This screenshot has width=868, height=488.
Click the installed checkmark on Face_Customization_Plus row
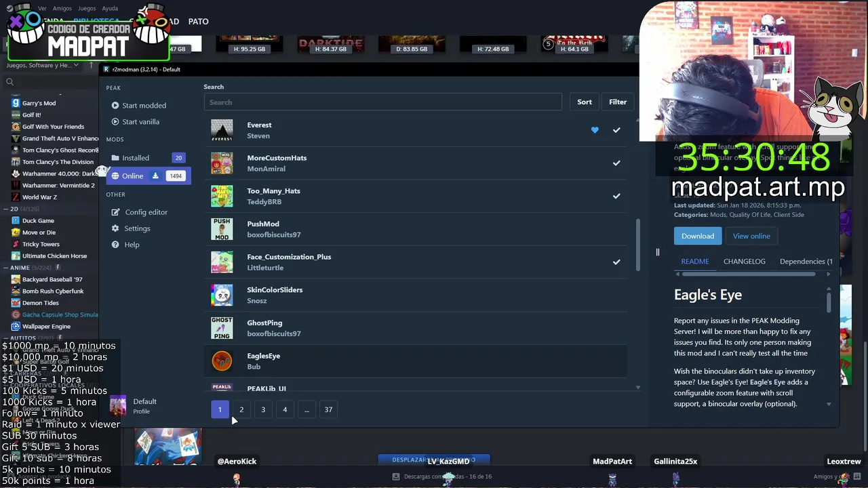tap(616, 262)
